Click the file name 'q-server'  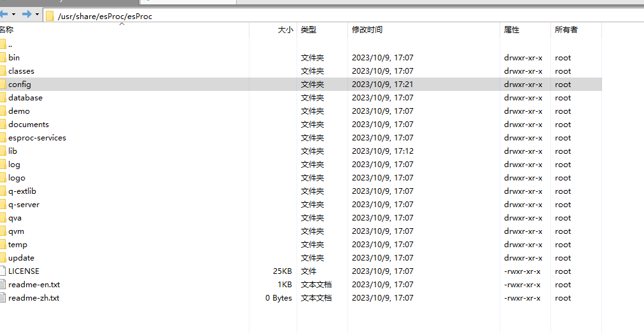point(24,204)
